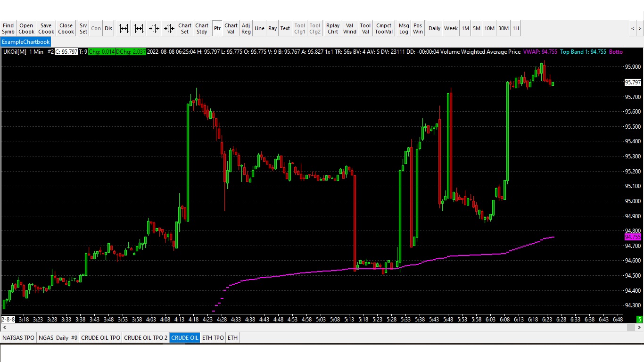This screenshot has height=362, width=644.
Task: Open the Msg Log
Action: 404,29
